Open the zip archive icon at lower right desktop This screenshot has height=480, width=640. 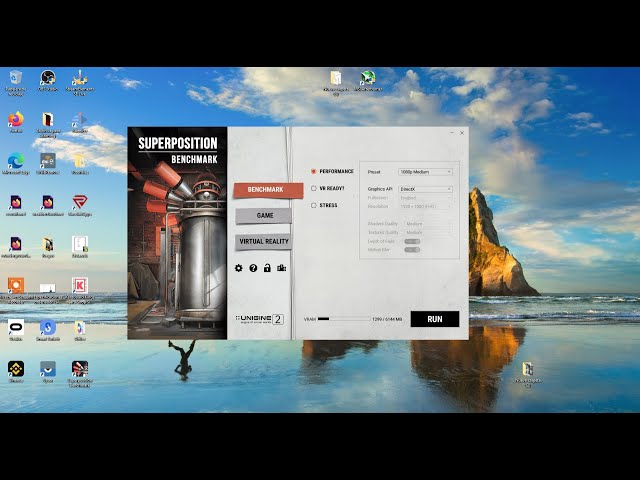coord(528,370)
